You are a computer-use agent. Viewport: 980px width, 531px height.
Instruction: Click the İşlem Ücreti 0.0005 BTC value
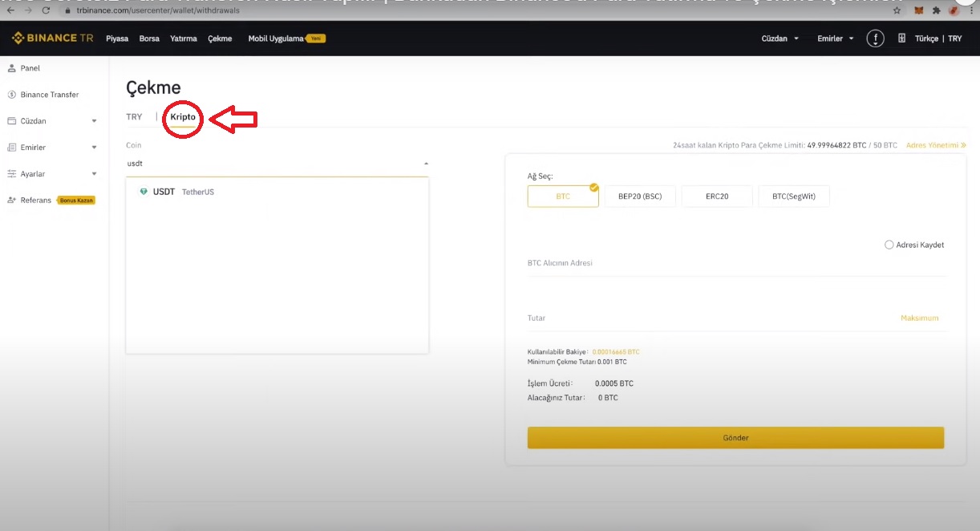coord(614,383)
